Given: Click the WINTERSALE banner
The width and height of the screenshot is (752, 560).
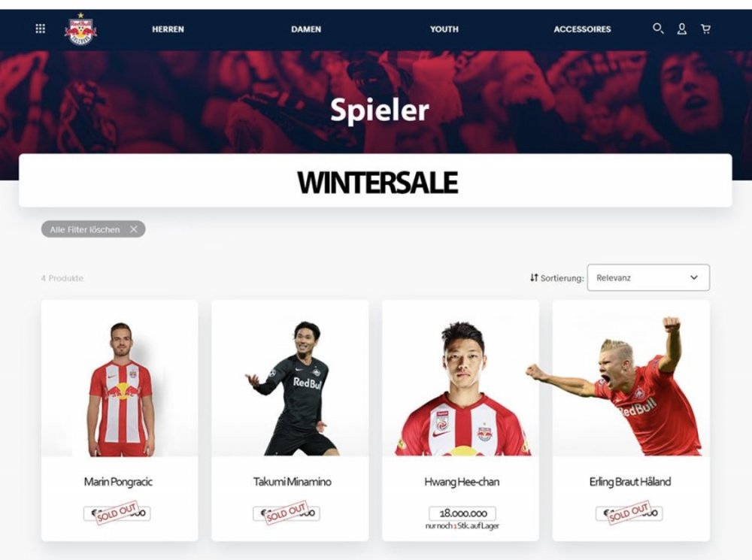Looking at the screenshot, I should pyautogui.click(x=375, y=180).
